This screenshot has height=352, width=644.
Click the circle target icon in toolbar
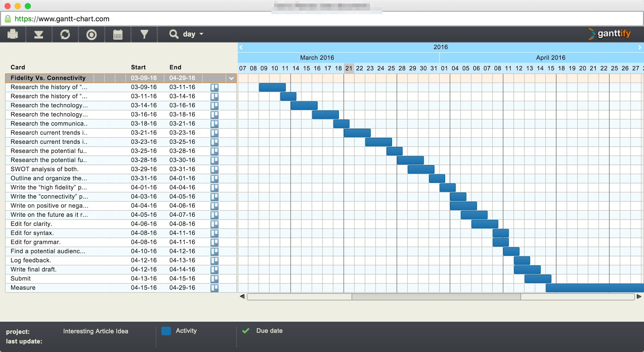tap(91, 35)
